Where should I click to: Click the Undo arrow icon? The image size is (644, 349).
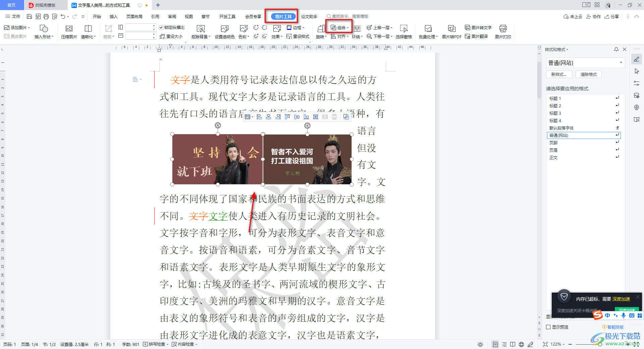63,16
